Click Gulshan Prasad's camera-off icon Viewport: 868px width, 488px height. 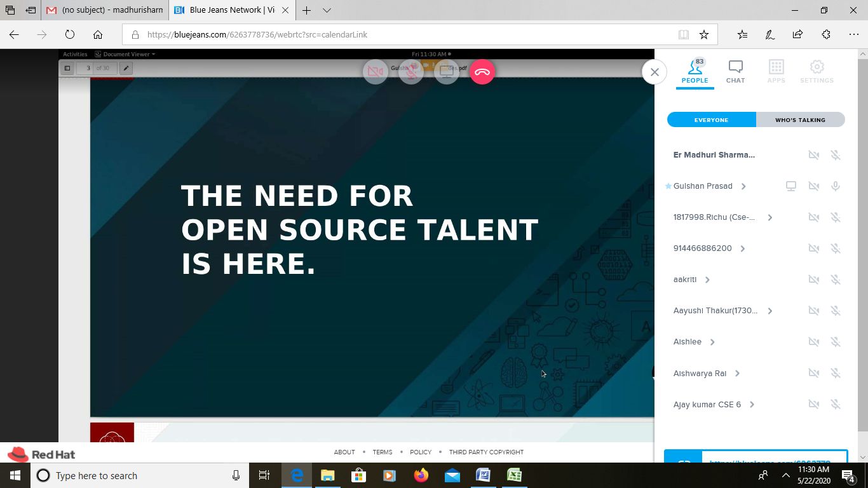[x=813, y=186]
